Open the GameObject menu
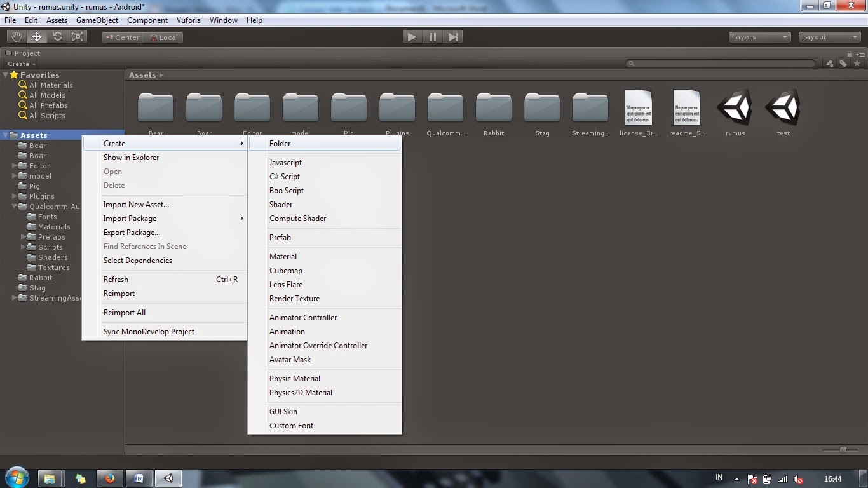This screenshot has height=488, width=868. (97, 20)
